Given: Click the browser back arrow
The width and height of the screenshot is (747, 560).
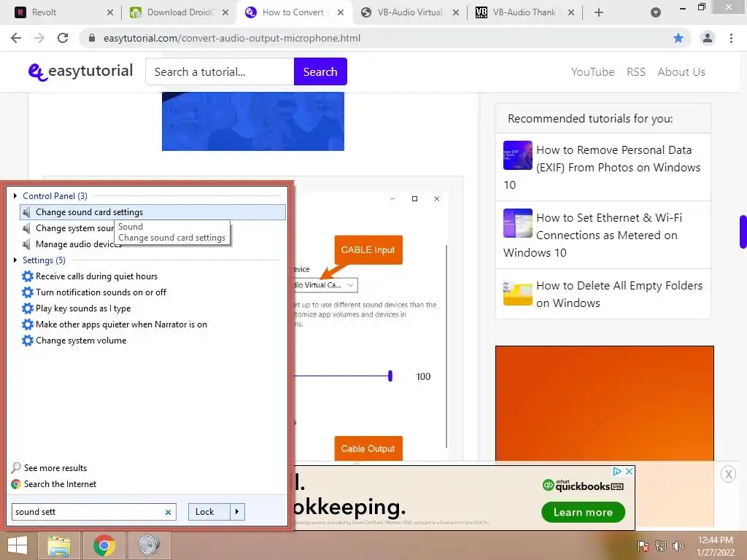Looking at the screenshot, I should tap(16, 38).
